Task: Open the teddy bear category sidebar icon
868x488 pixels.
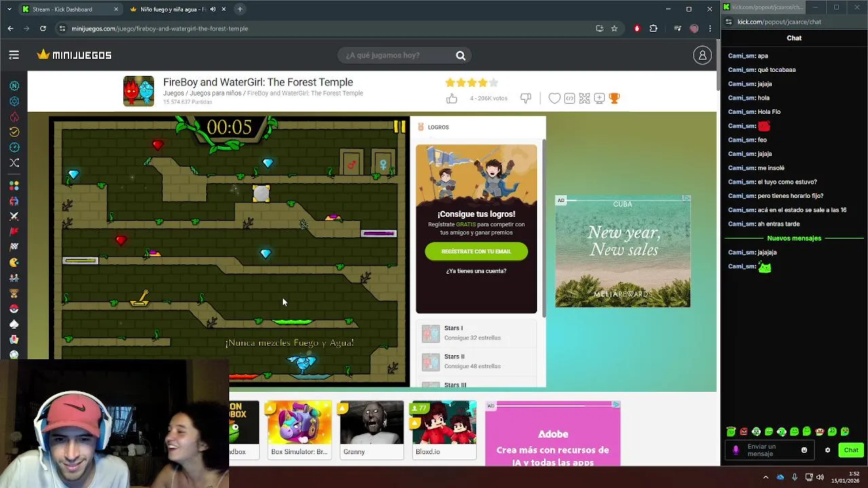Action: click(x=14, y=293)
